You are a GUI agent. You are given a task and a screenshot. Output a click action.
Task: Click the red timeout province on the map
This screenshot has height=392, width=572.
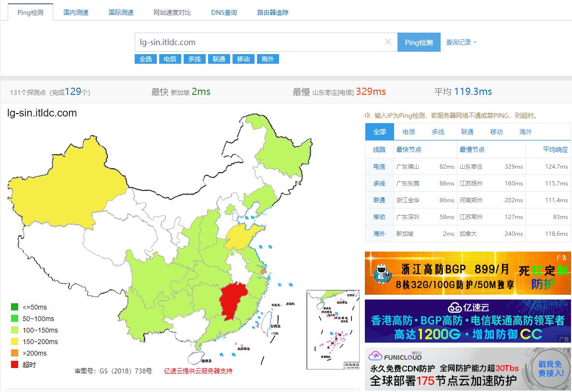pos(232,299)
